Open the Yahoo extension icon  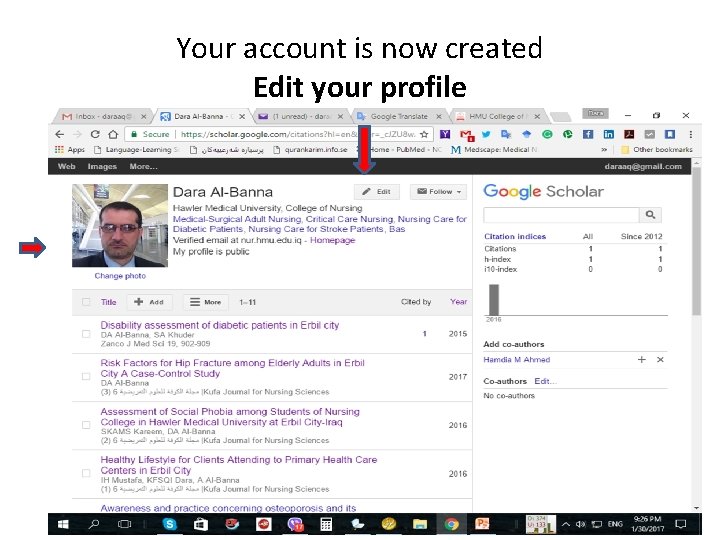[x=445, y=134]
